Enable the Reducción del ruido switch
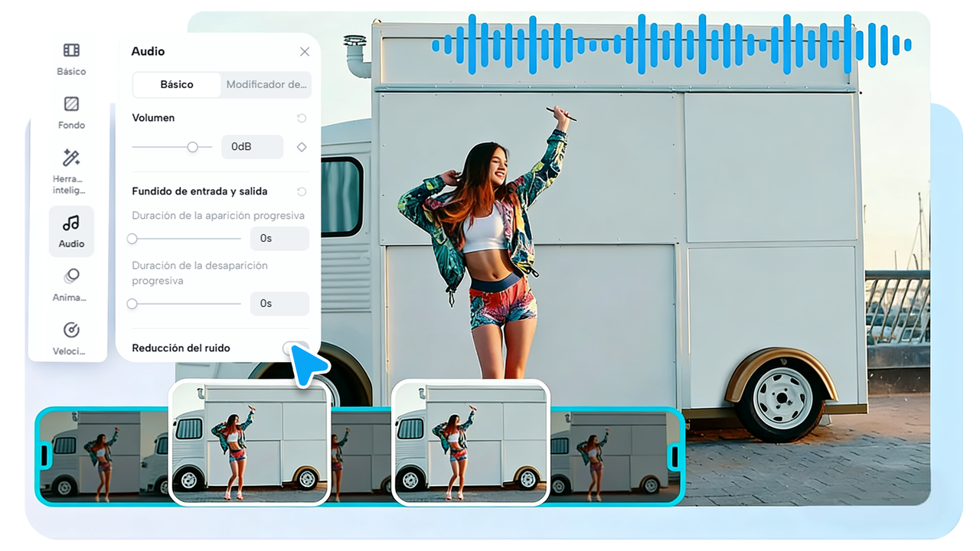The height and width of the screenshot is (551, 980). point(294,348)
